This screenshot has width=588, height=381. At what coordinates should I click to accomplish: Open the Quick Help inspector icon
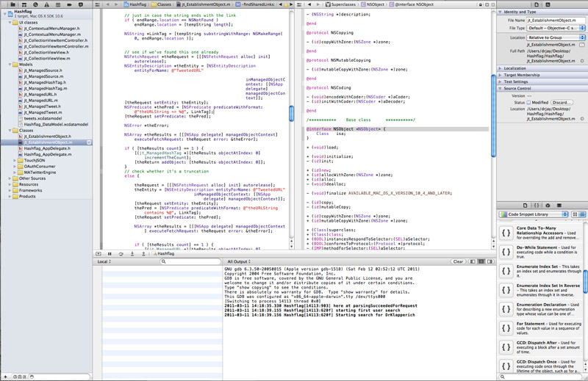point(548,4)
